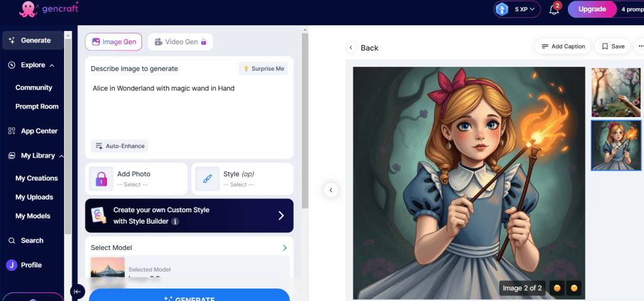The width and height of the screenshot is (644, 301).
Task: Expand Select Model with blue chevron
Action: pos(285,248)
